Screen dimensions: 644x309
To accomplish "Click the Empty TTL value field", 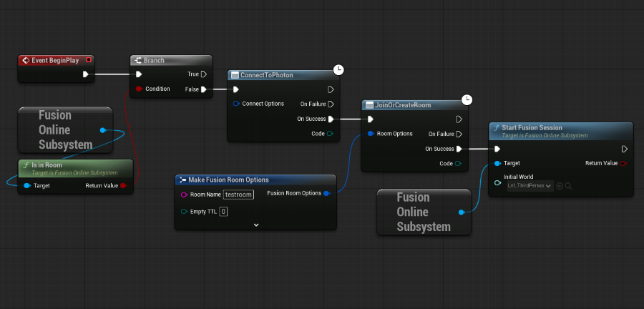I will point(223,211).
